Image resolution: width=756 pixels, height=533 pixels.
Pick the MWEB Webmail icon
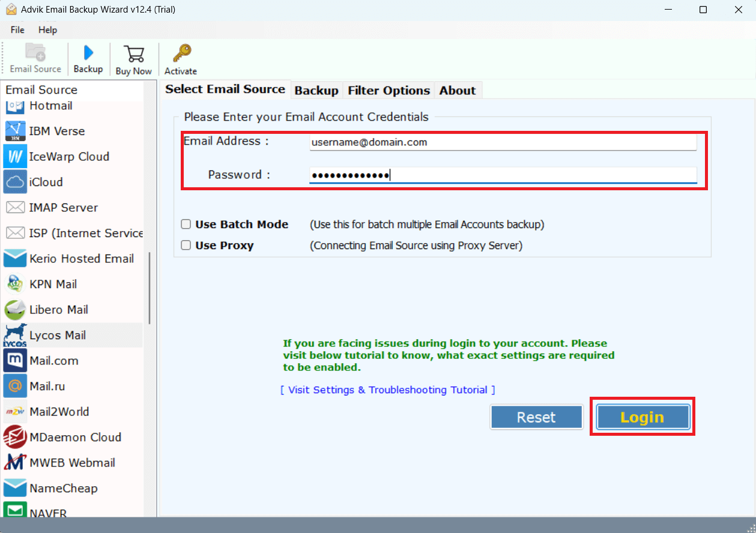[15, 463]
